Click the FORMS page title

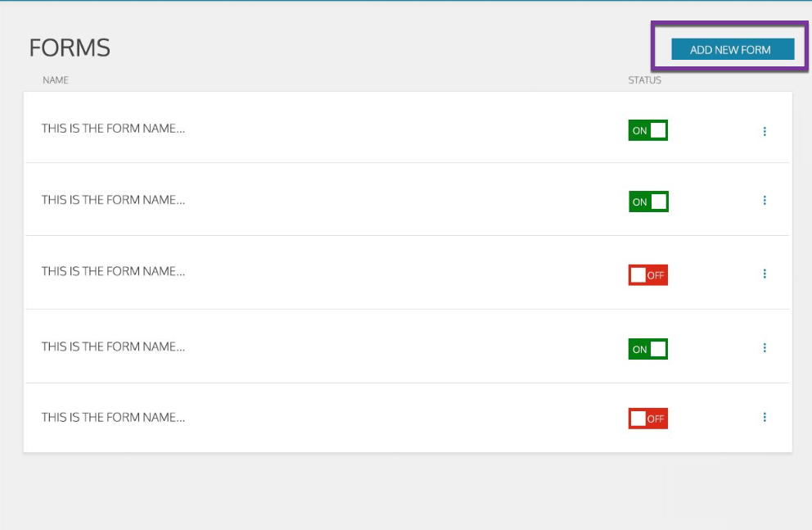[x=70, y=48]
